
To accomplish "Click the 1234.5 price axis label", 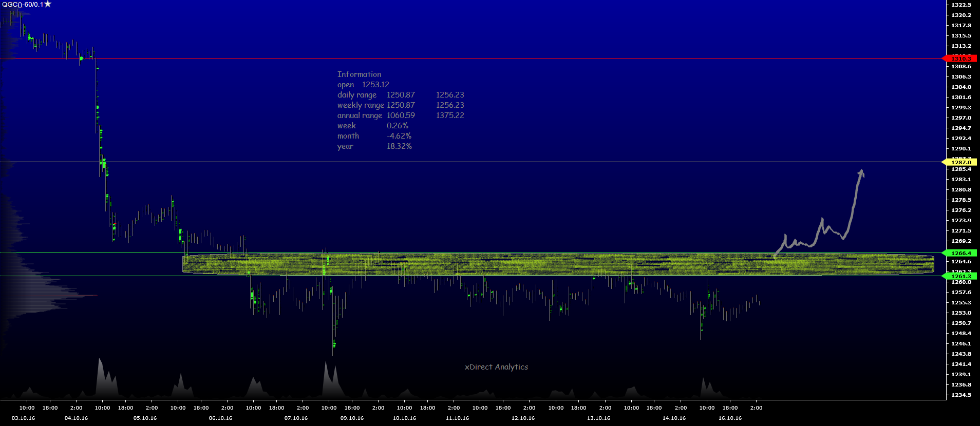I will 961,395.
